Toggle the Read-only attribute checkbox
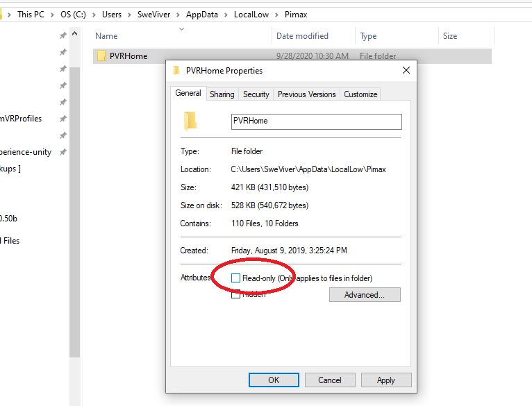The height and width of the screenshot is (406, 532). coord(236,278)
